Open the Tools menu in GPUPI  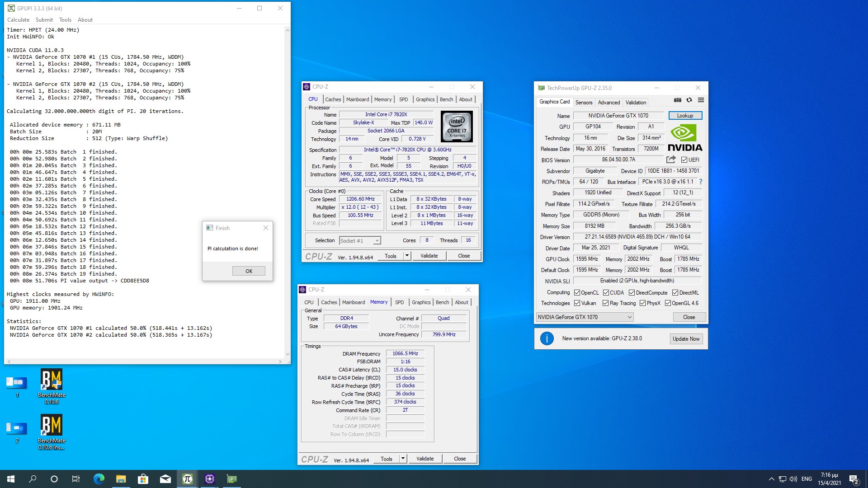click(x=65, y=20)
